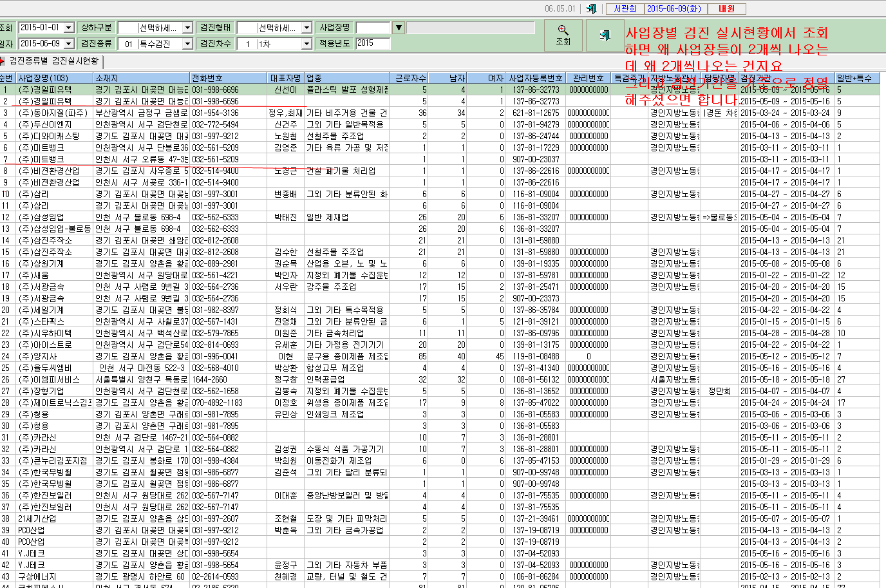
Task: Click the 서관희 user label
Action: click(x=625, y=8)
